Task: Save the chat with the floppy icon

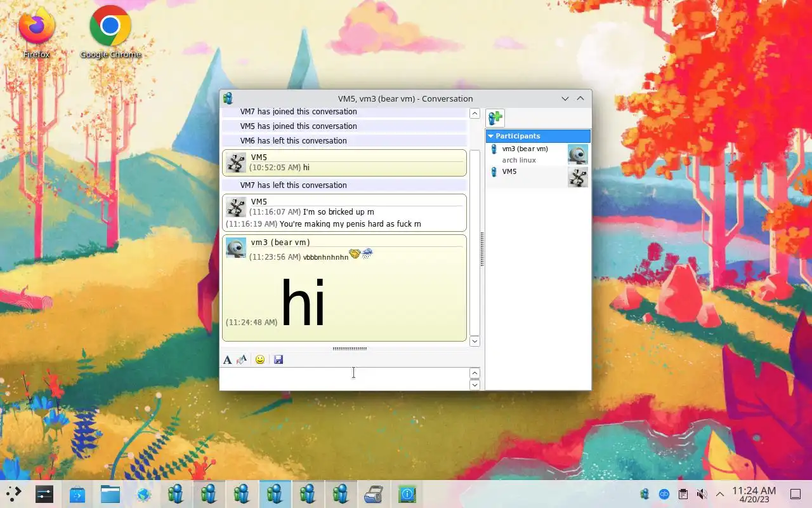Action: (x=278, y=360)
